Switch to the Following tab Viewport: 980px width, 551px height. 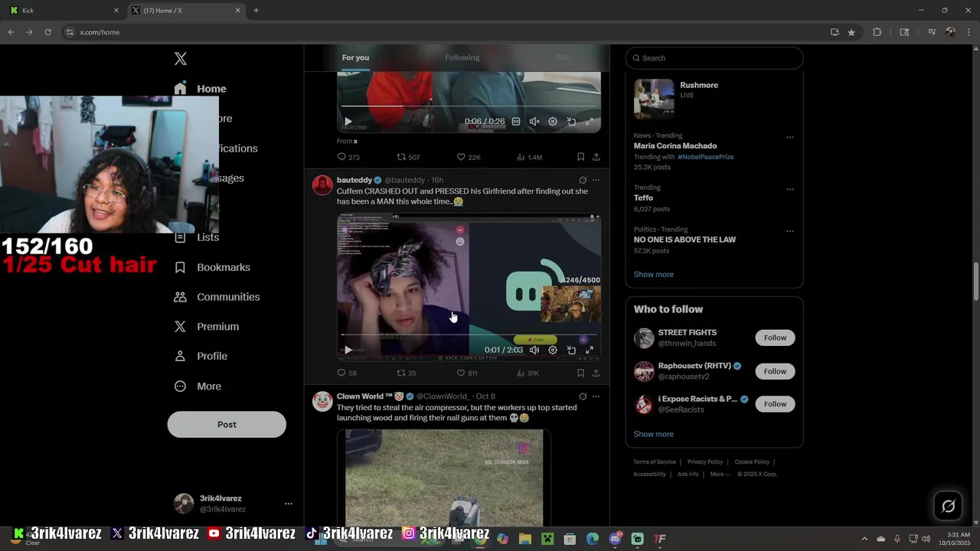coord(462,57)
